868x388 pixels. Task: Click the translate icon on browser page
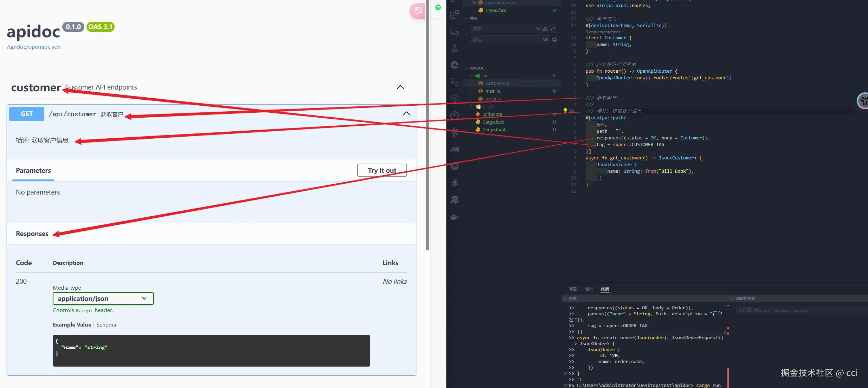418,11
